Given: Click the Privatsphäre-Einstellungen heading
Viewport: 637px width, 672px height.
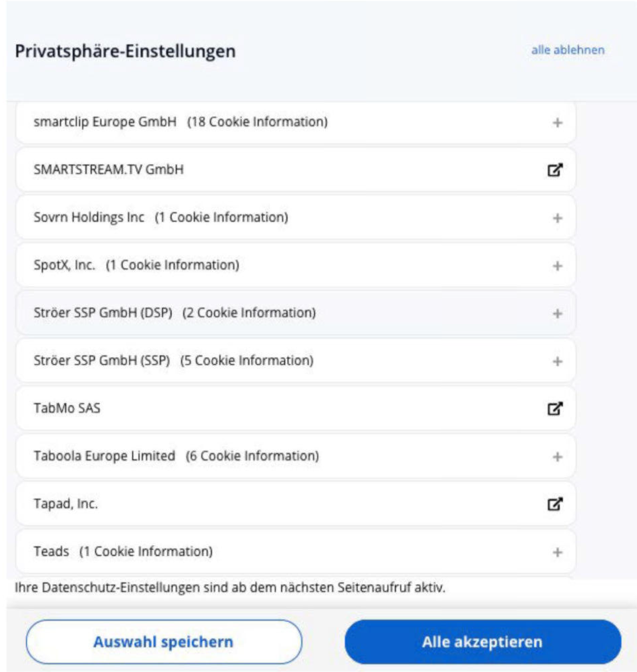Looking at the screenshot, I should coord(125,51).
